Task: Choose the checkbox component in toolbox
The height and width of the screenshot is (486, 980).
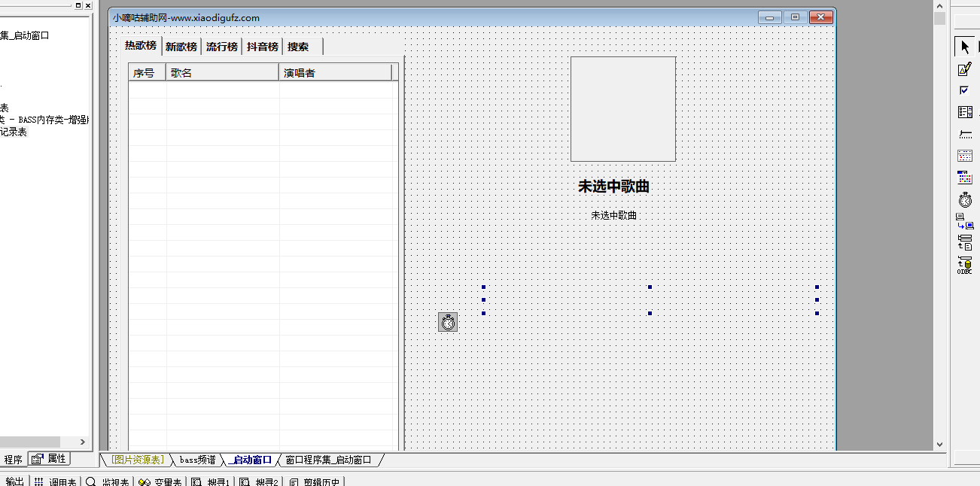Action: [x=965, y=90]
